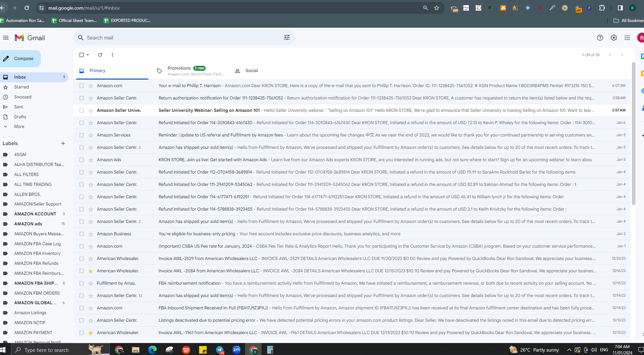Bookmark this page star icon
This screenshot has height=355, width=644.
(437, 8)
